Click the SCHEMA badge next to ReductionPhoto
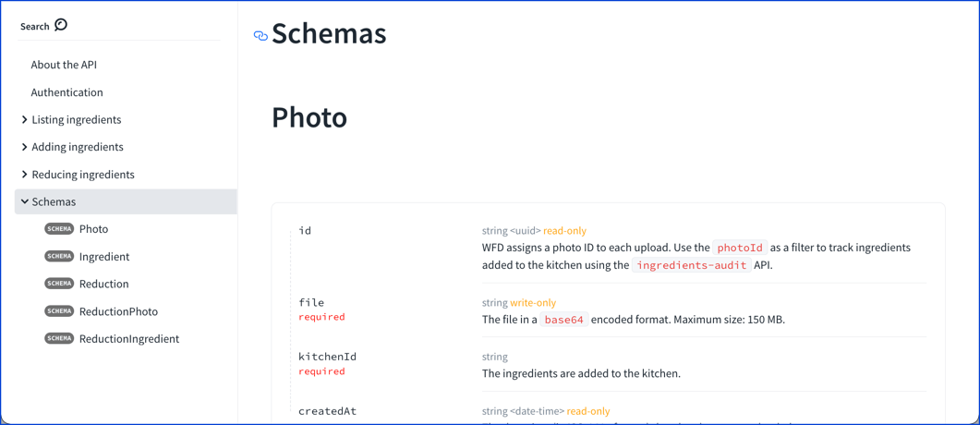This screenshot has width=980, height=425. (x=59, y=311)
